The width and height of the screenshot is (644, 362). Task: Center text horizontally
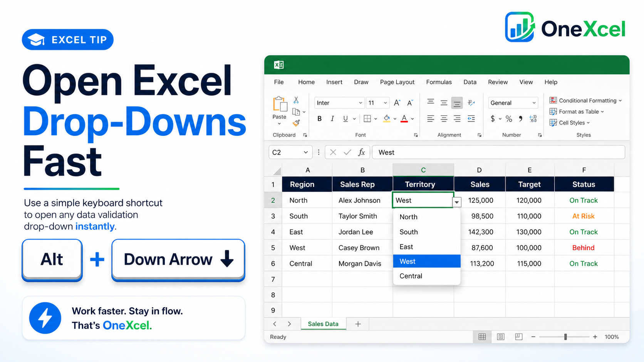click(444, 119)
